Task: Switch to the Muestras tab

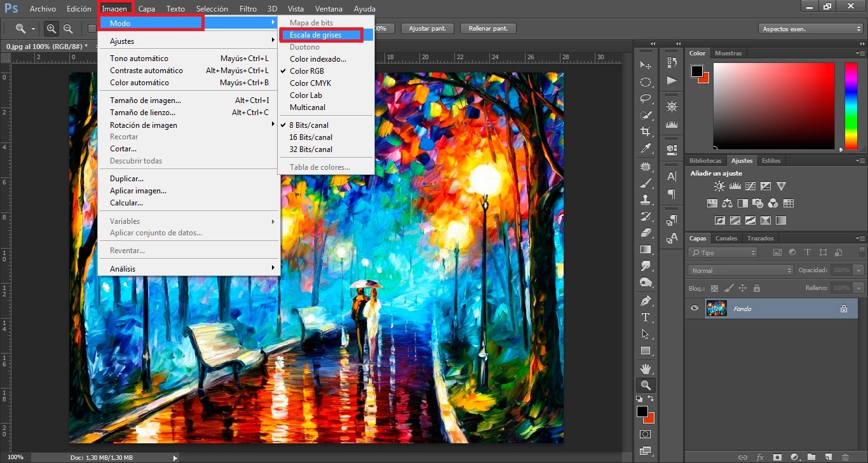Action: [x=728, y=53]
